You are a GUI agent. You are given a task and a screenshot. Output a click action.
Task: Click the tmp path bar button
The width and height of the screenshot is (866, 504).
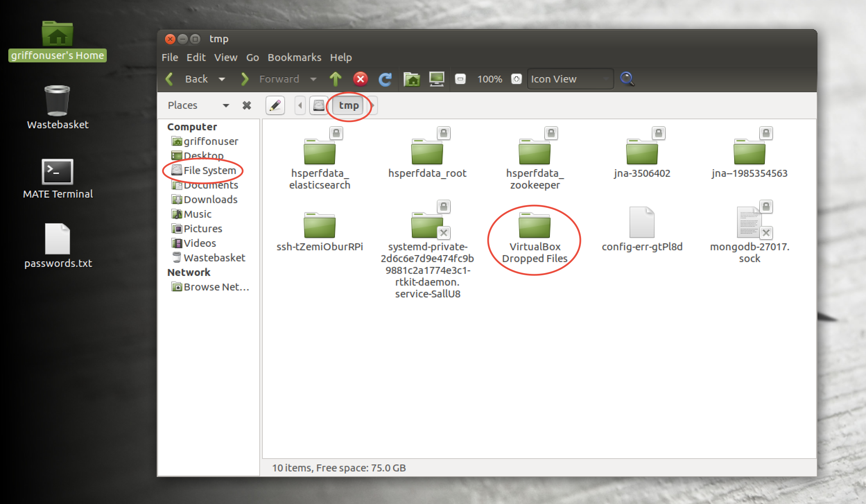coord(348,105)
